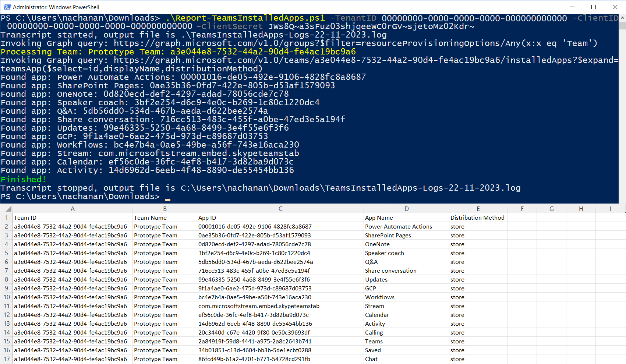Select the 'Q&A' app name cell

point(406,262)
